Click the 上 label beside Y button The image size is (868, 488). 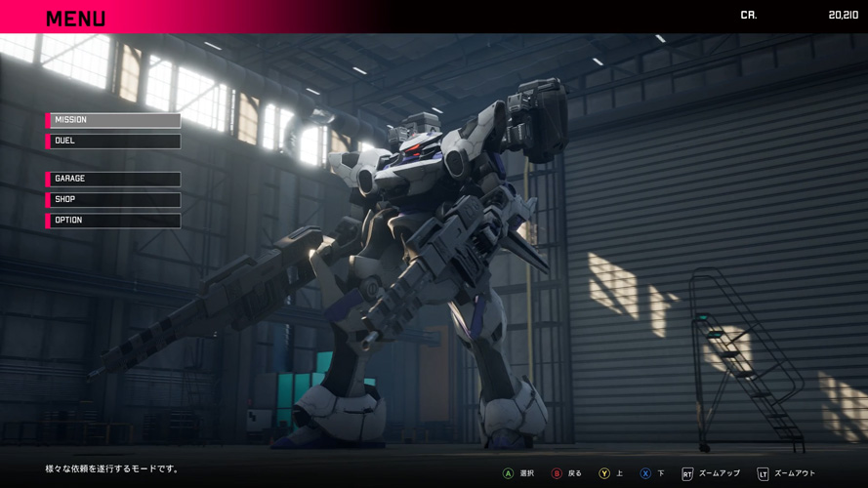click(619, 473)
